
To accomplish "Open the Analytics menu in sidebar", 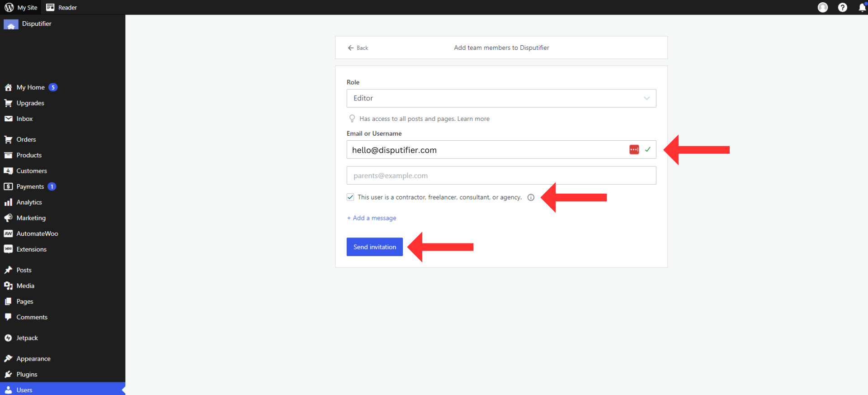I will (29, 202).
